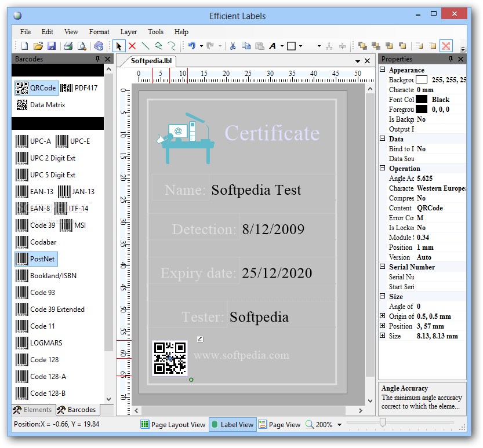Open the Format menu
The height and width of the screenshot is (448, 483).
click(99, 32)
